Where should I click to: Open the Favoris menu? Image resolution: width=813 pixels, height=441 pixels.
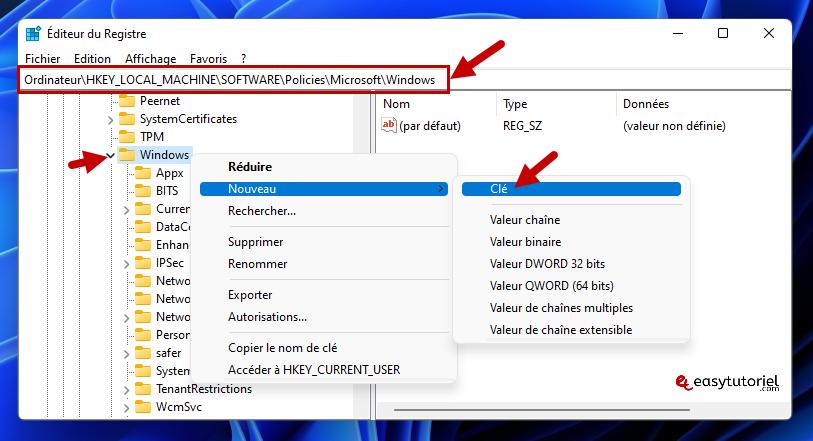(x=208, y=59)
